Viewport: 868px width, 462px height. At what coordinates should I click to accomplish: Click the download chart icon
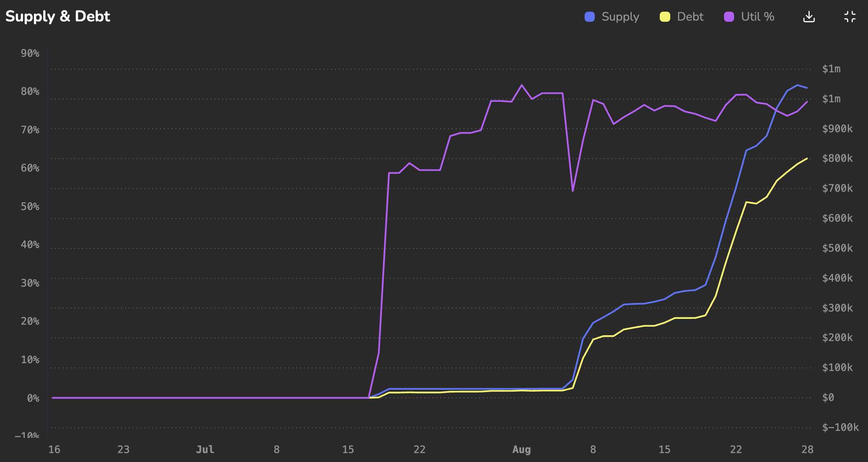pos(809,17)
